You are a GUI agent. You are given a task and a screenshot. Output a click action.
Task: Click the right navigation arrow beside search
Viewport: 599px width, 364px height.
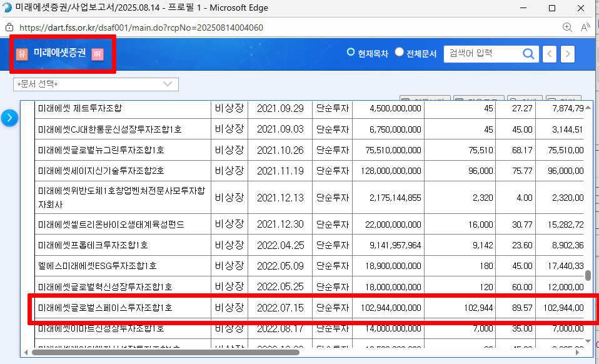click(x=567, y=54)
